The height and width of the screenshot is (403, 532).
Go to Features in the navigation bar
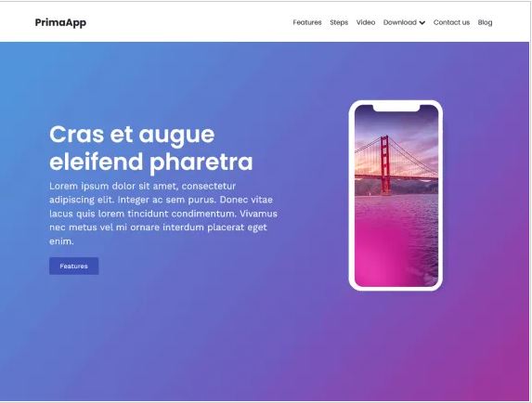(307, 22)
